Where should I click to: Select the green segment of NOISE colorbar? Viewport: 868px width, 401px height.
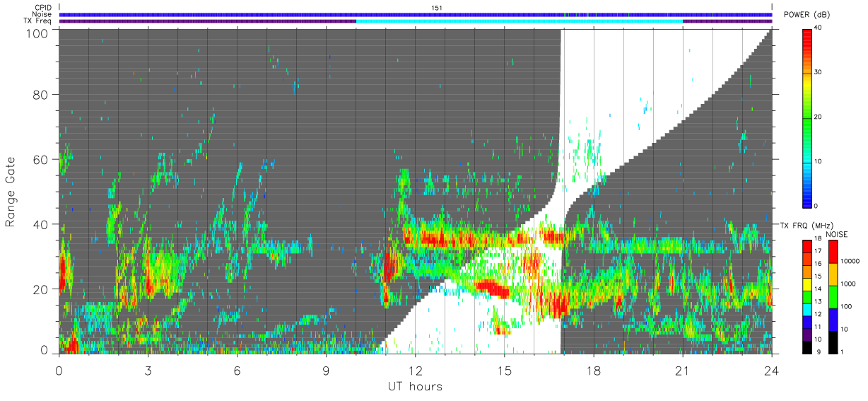coord(833,297)
